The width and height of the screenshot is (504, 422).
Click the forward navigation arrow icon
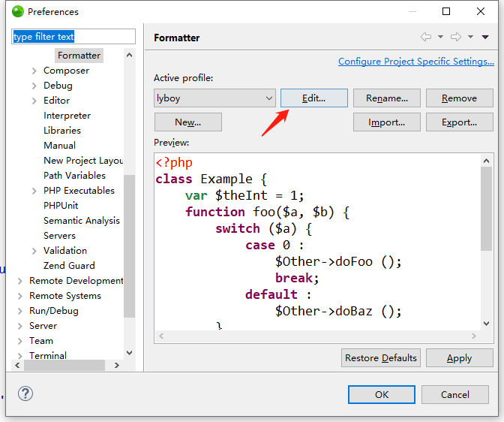pyautogui.click(x=454, y=37)
